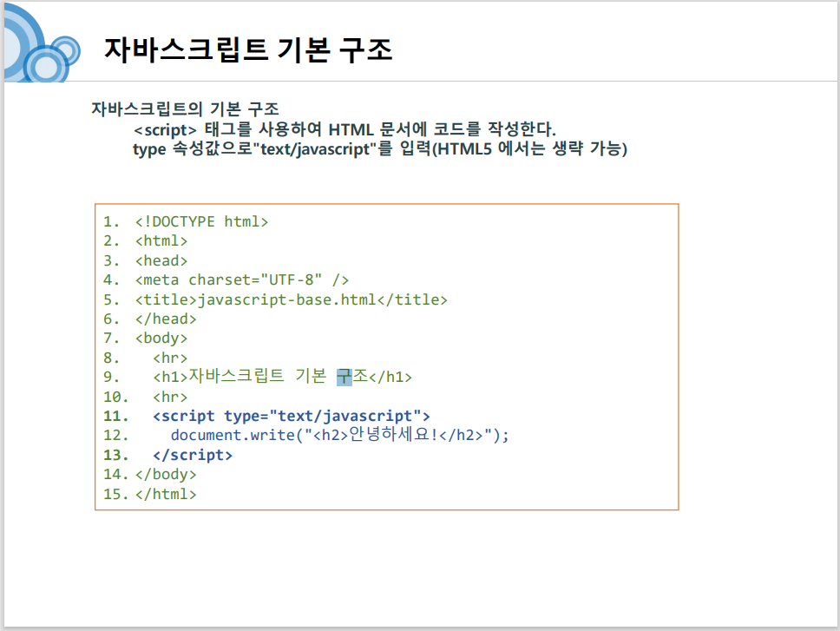Click code line 14 closing </body> tag
The height and width of the screenshot is (631, 840).
(x=166, y=475)
